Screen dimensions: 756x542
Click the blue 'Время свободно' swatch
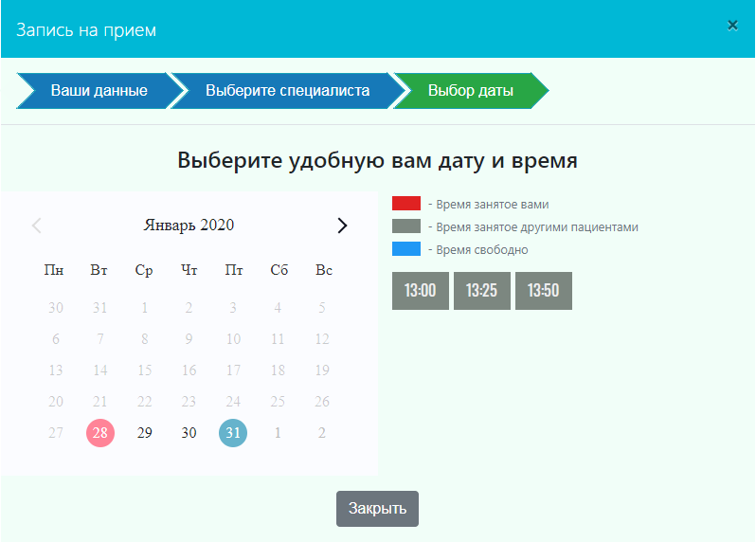[406, 249]
